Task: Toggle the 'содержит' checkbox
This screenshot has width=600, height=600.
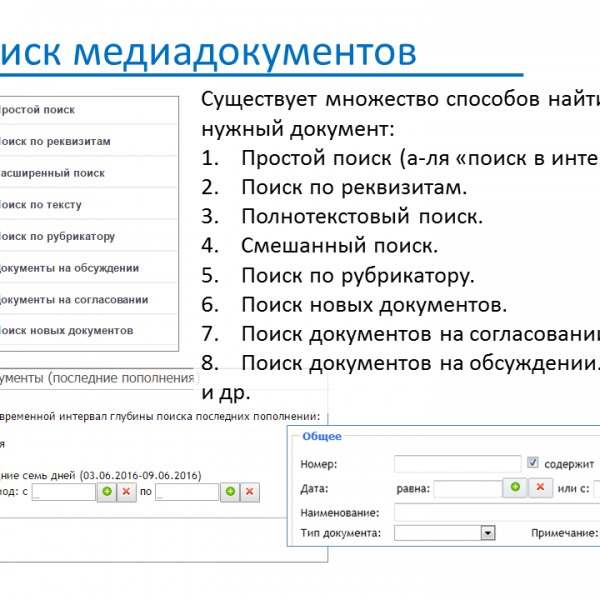Action: pos(533,464)
